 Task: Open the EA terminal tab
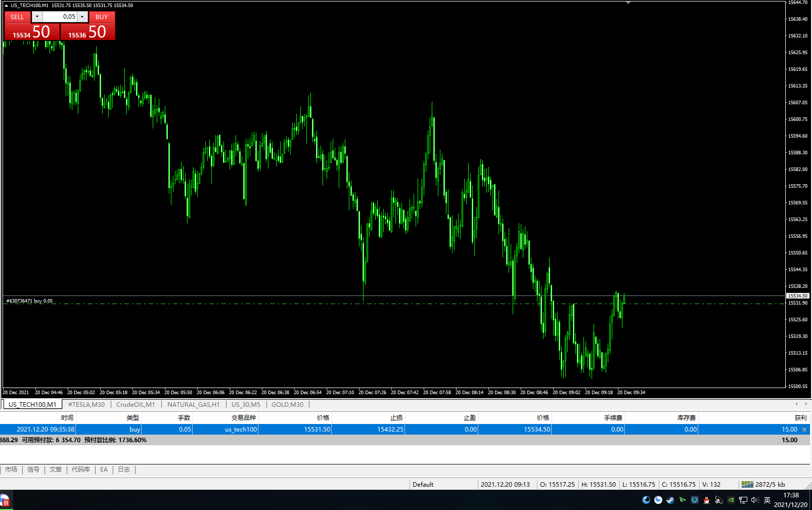pyautogui.click(x=104, y=470)
